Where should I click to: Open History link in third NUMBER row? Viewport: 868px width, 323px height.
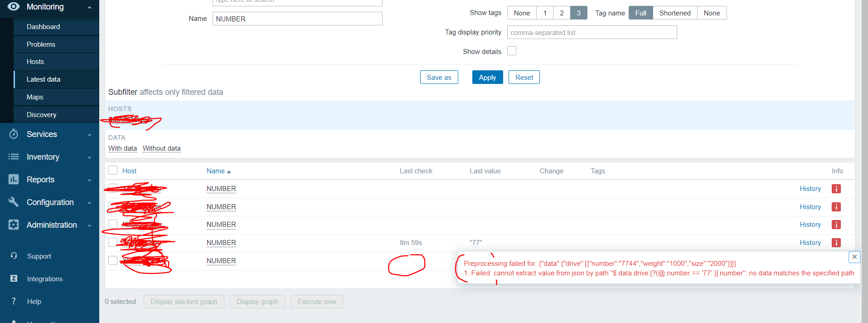click(810, 225)
